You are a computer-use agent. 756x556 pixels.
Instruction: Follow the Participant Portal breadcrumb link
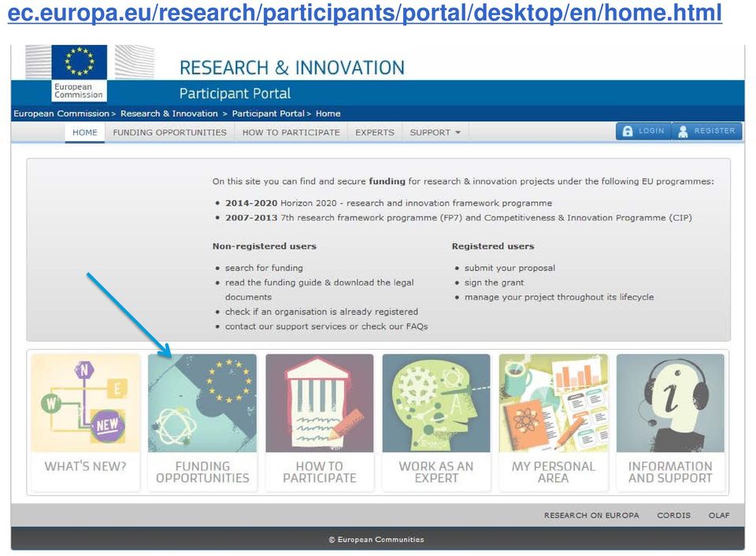[268, 114]
